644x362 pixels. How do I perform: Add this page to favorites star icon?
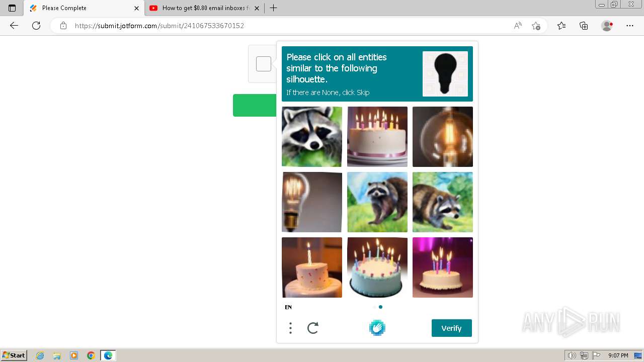coord(536,26)
